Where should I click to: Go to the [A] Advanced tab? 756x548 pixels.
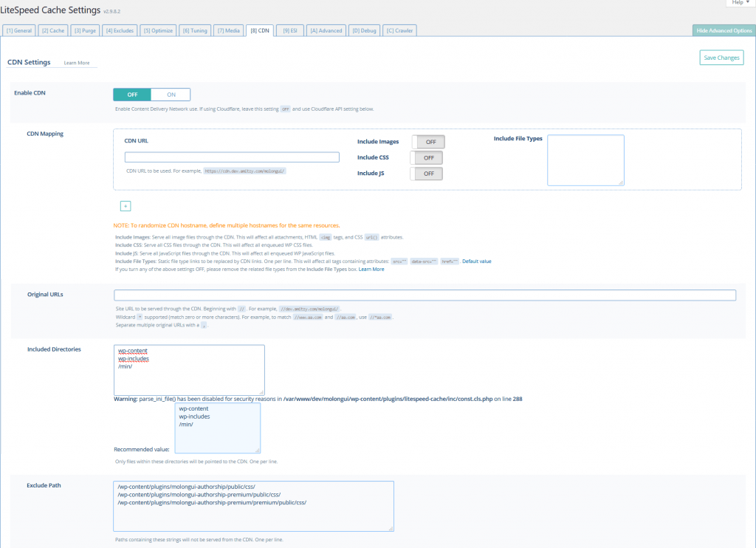(326, 30)
